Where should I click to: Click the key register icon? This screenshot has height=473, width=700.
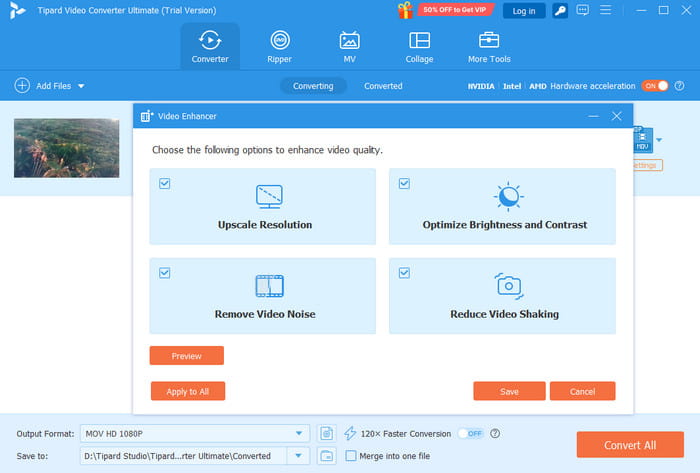click(560, 11)
